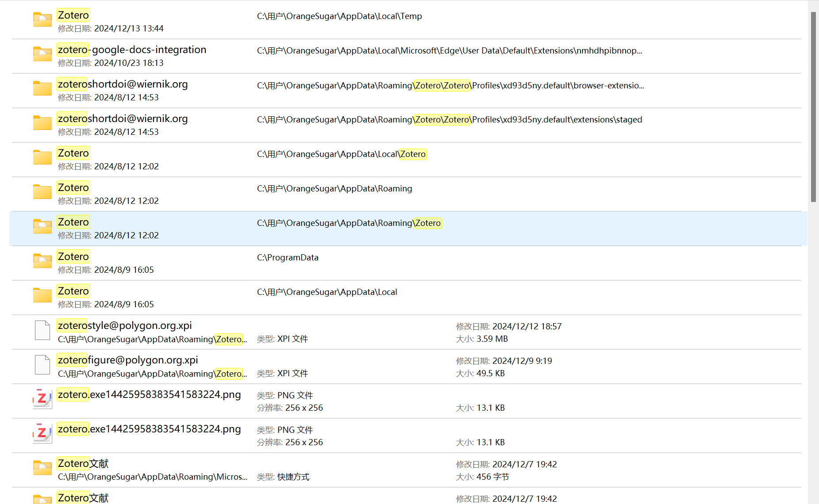Viewport: 819px width, 504px height.
Task: Click folder icon of Zotero in Local\Temp
Action: click(42, 19)
